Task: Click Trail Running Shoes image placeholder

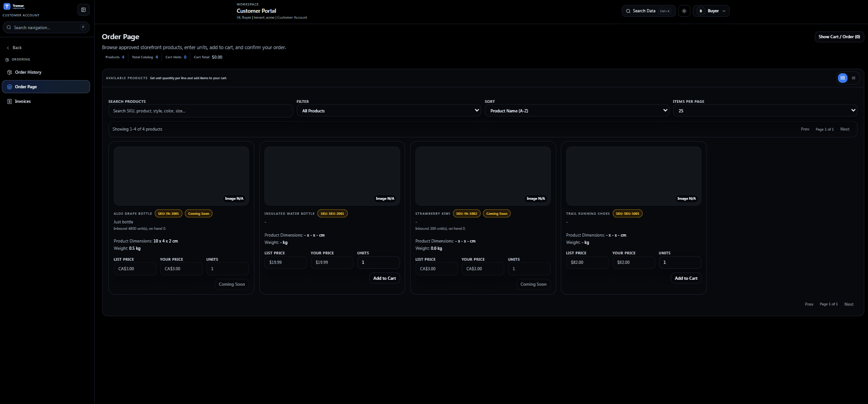Action: [x=634, y=176]
